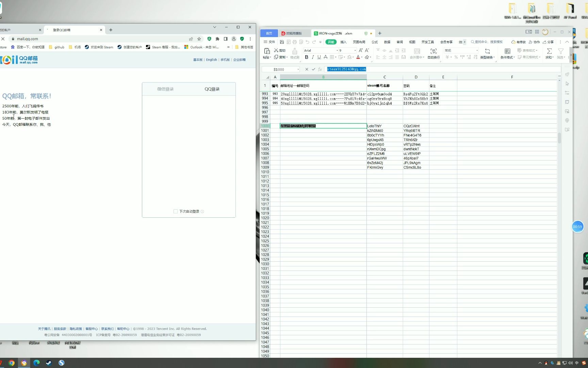Apply percent style with the % icon
The image size is (588, 368).
coord(456,57)
